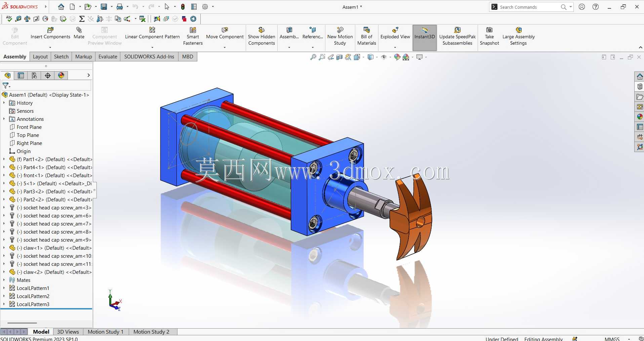Open 3D Views bottom tab
The image size is (644, 341).
(68, 332)
